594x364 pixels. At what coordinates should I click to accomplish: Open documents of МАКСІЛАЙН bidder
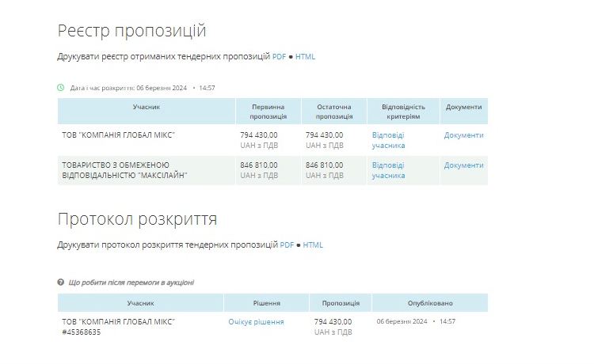(x=463, y=165)
